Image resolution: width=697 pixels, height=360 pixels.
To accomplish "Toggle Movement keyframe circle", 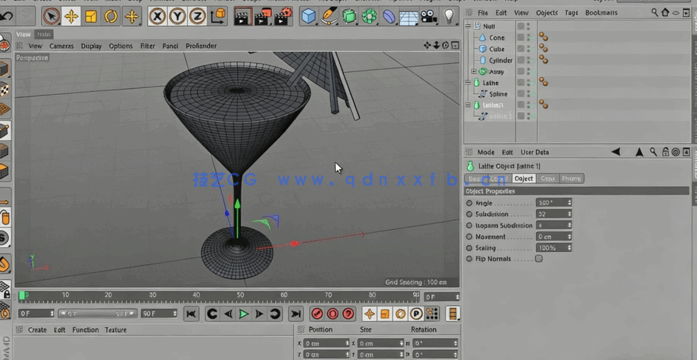I will 469,236.
